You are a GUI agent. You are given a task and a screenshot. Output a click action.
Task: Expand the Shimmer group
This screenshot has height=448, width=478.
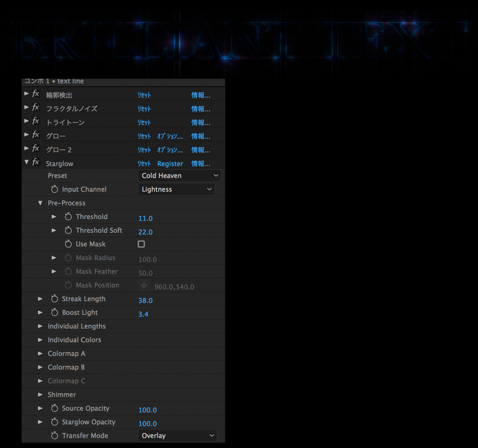[40, 395]
